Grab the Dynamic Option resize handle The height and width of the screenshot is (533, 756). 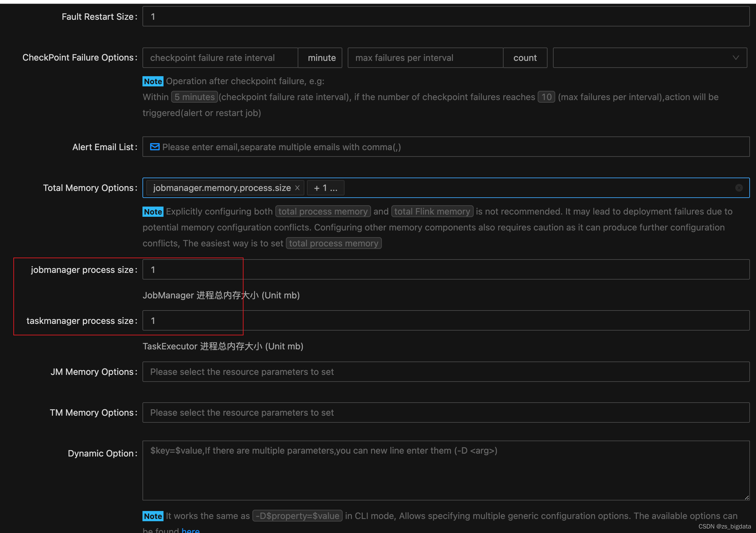click(747, 497)
